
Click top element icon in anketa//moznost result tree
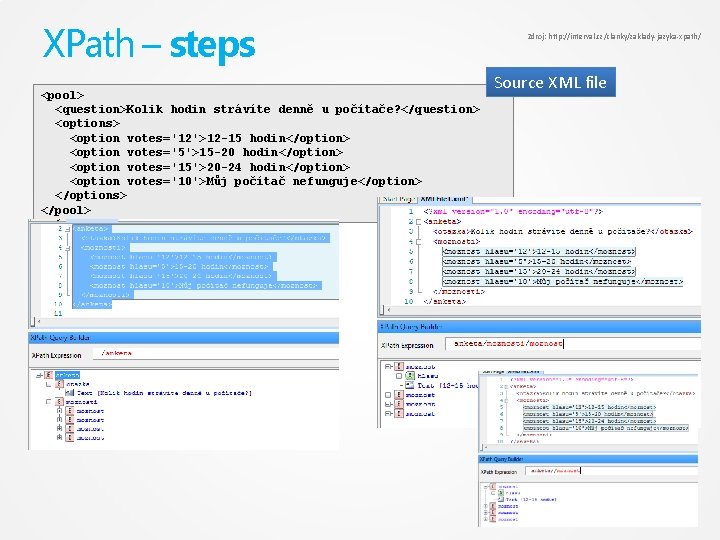[x=493, y=486]
